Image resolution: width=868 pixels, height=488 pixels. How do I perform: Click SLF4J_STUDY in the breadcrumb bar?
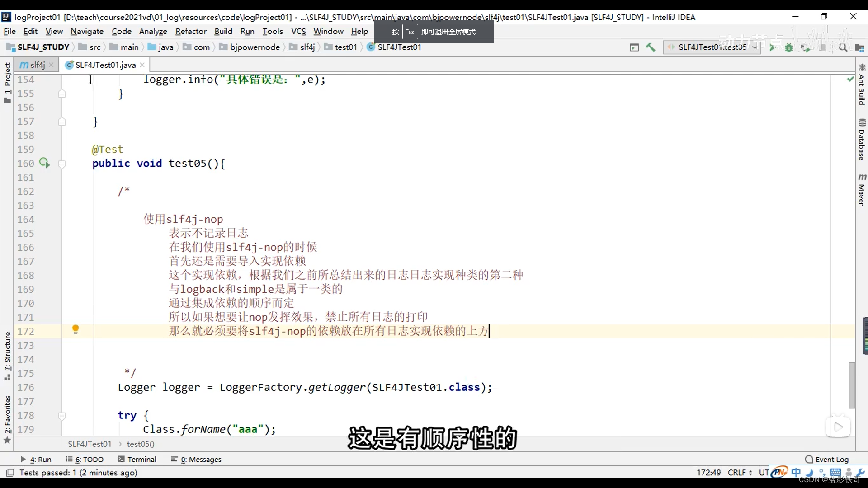pos(38,47)
